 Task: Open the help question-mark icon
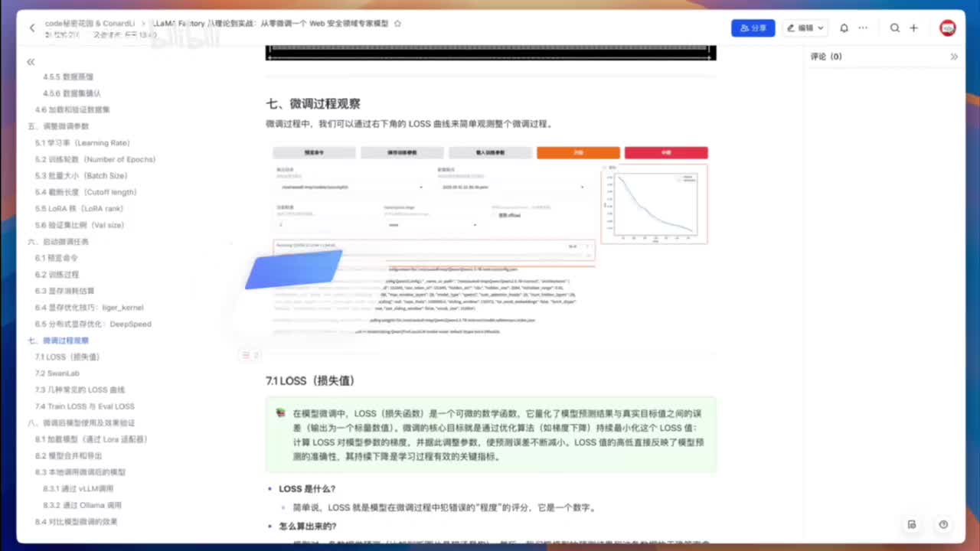(x=943, y=524)
